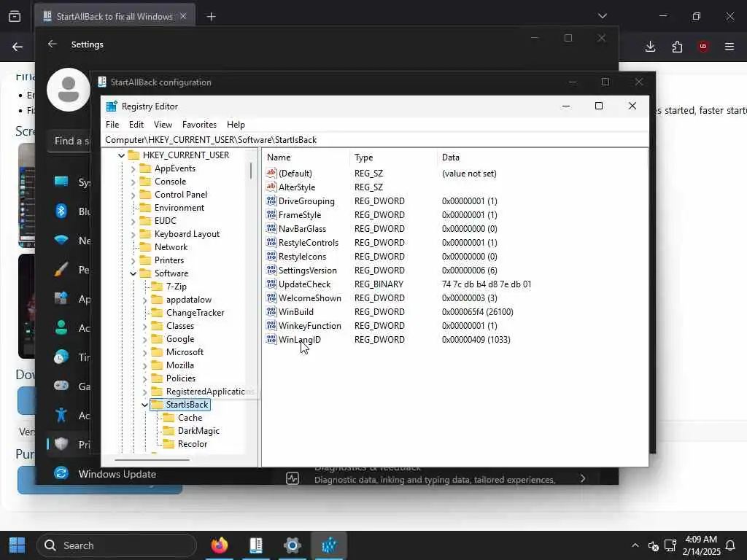Expand the Console key
Screen dimensions: 747x560
133,182
